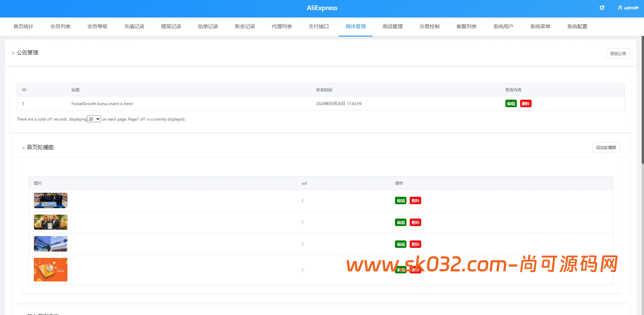Open 客服列表 menu
Image resolution: width=644 pixels, height=315 pixels.
[x=466, y=27]
